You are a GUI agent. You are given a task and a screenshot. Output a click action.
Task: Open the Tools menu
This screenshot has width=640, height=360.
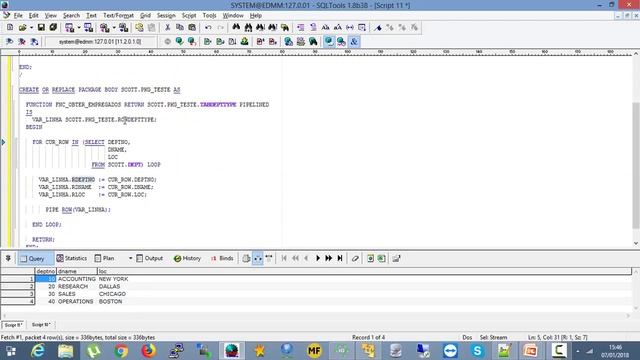point(209,16)
